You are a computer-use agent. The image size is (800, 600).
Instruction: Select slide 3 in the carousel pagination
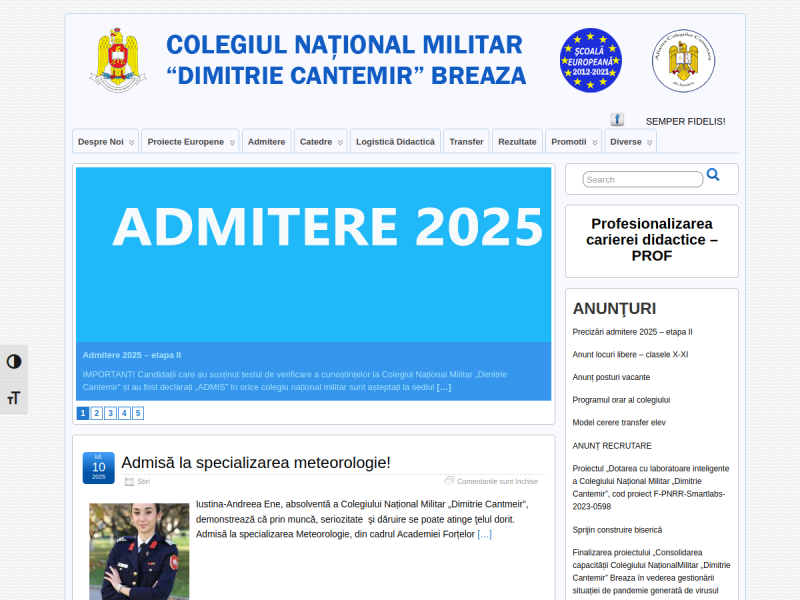109,412
